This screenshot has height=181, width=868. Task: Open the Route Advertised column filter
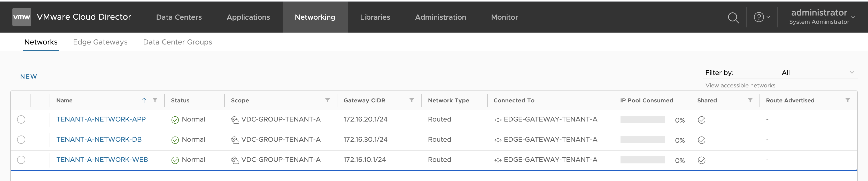coord(847,100)
